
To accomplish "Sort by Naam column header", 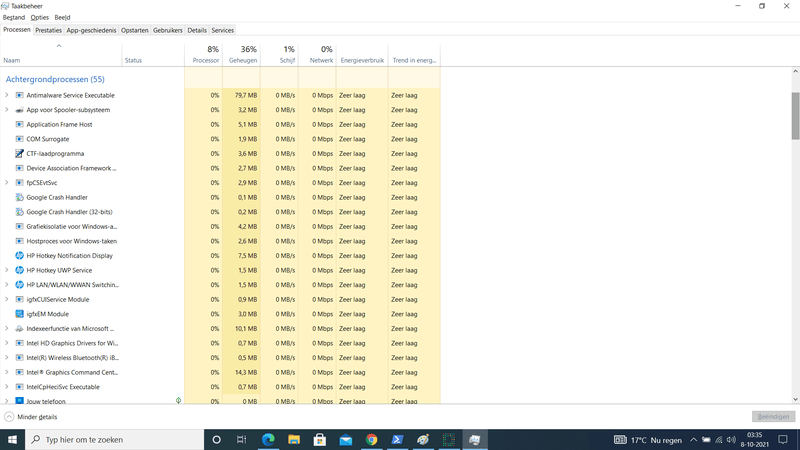I will click(61, 55).
